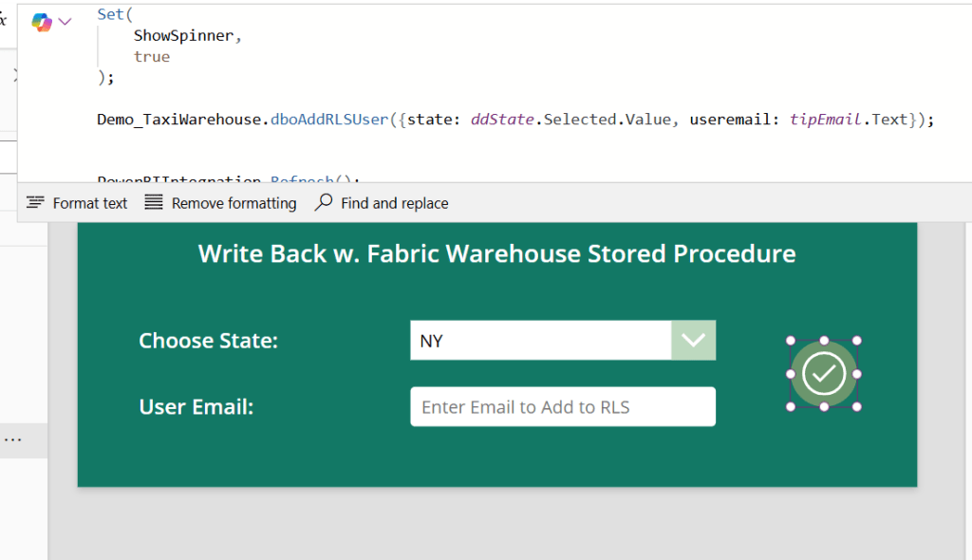This screenshot has width=972, height=560.
Task: Click the ellipsis more options icon
Action: click(13, 439)
